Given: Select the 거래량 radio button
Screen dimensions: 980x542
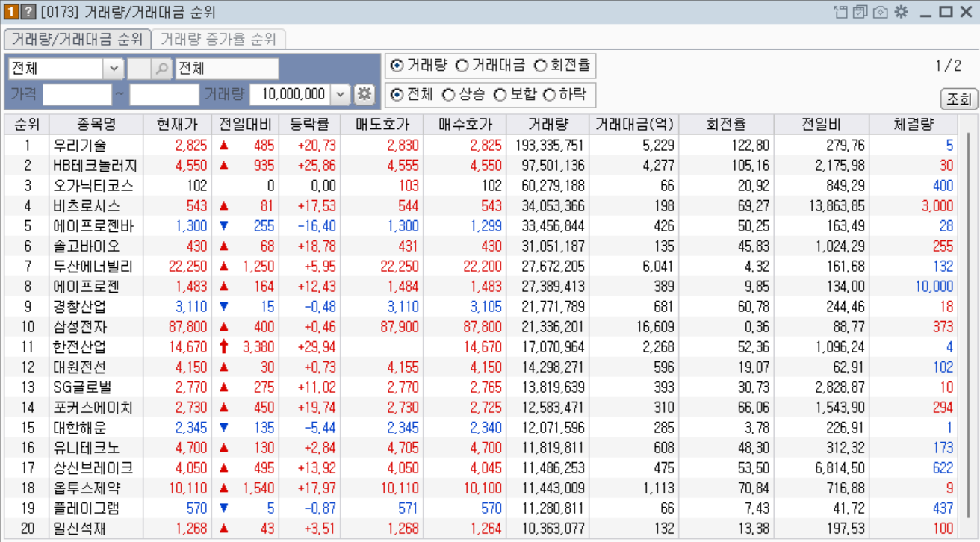Looking at the screenshot, I should 397,66.
